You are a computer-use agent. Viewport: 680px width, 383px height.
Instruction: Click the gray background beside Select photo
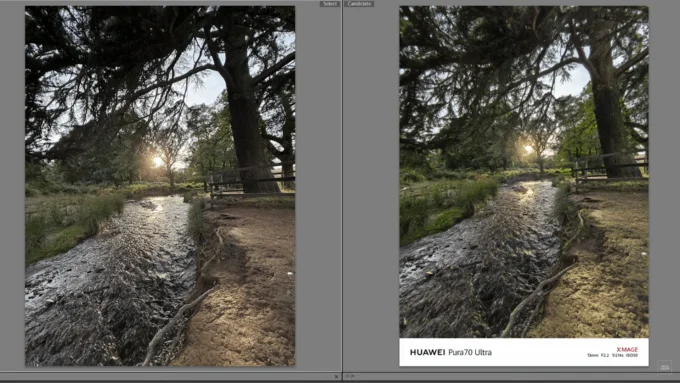[x=317, y=186]
